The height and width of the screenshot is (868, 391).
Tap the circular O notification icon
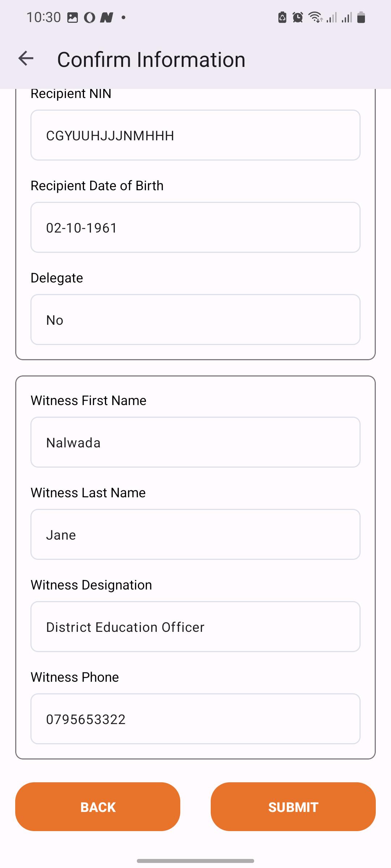[x=89, y=17]
